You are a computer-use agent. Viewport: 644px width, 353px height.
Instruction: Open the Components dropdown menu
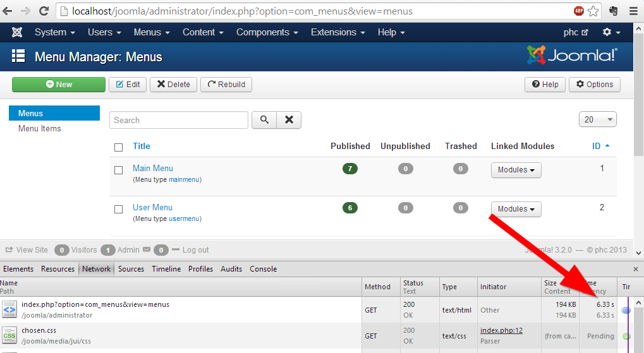point(267,32)
